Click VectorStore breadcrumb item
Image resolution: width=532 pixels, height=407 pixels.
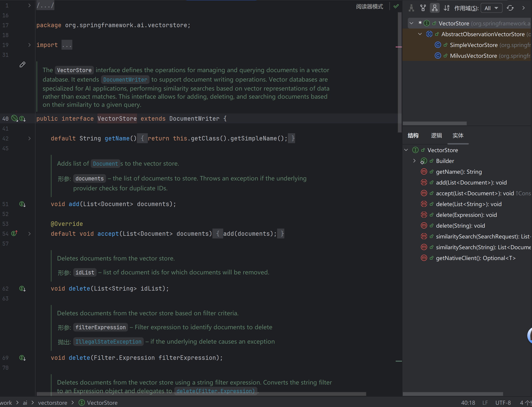98,403
